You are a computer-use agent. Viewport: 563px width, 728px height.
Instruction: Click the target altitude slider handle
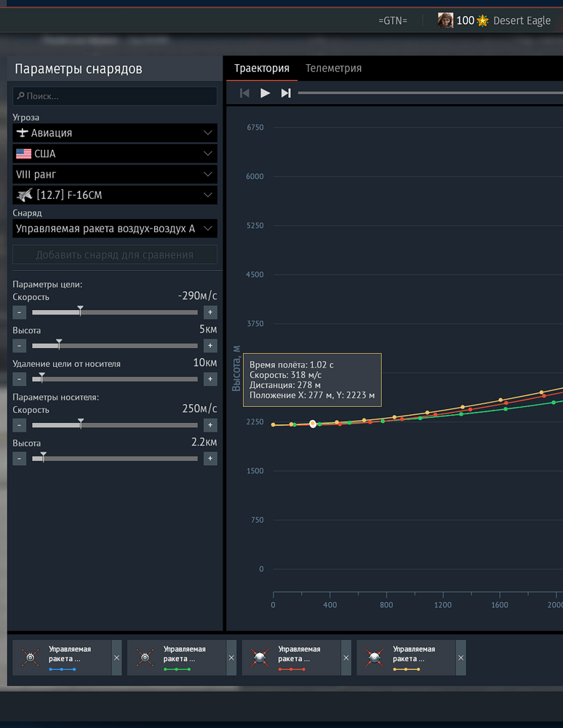pos(59,344)
